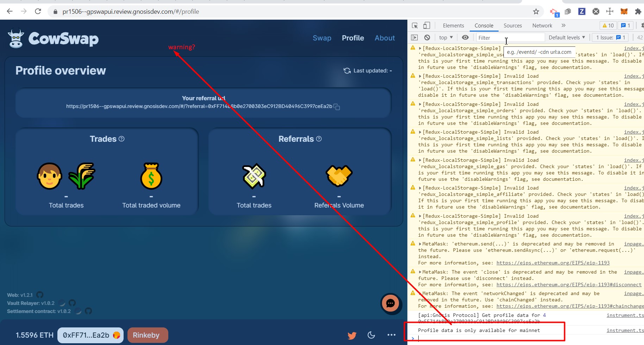
Task: Open the GitHub icon next to Vault Relayer
Action: [72, 303]
